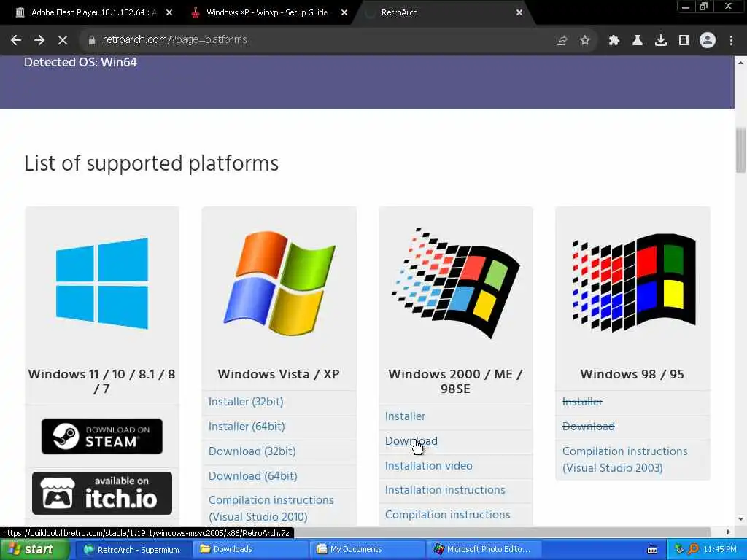This screenshot has height=560, width=747.
Task: Switch to RetroArch - Supermium taskbar item
Action: coord(133,550)
